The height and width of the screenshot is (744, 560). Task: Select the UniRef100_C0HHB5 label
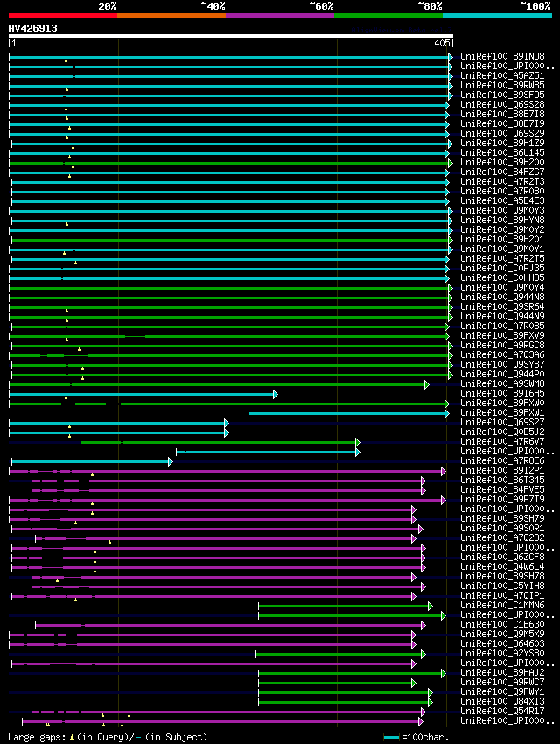pyautogui.click(x=502, y=277)
